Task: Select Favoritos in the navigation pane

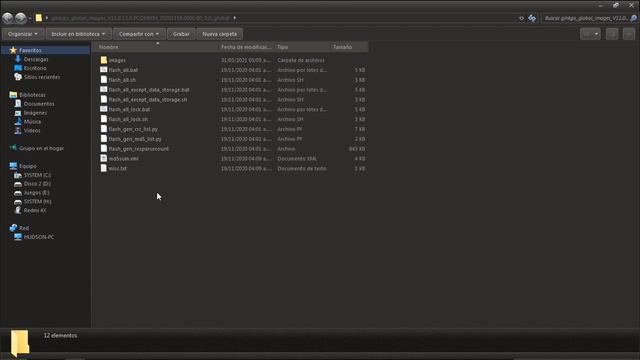Action: [30, 50]
